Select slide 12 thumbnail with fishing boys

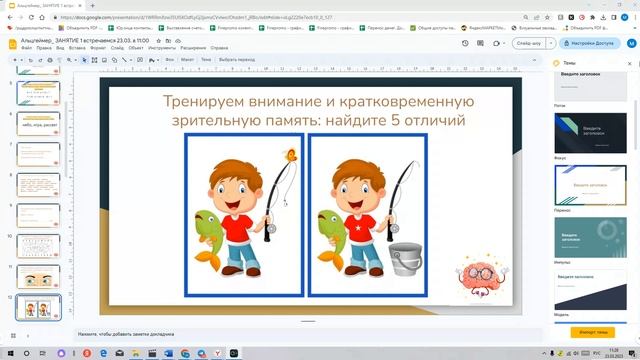coord(38,307)
